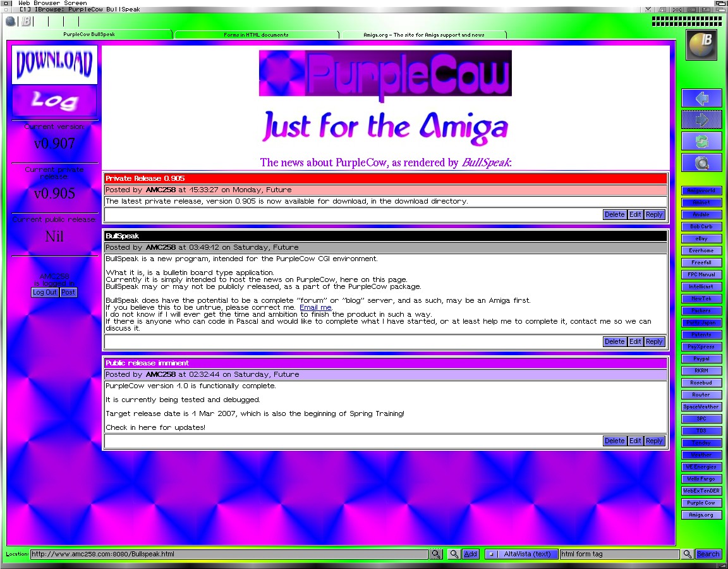The height and width of the screenshot is (569, 728).
Task: Open the Amigaworld bookmark button
Action: point(701,190)
